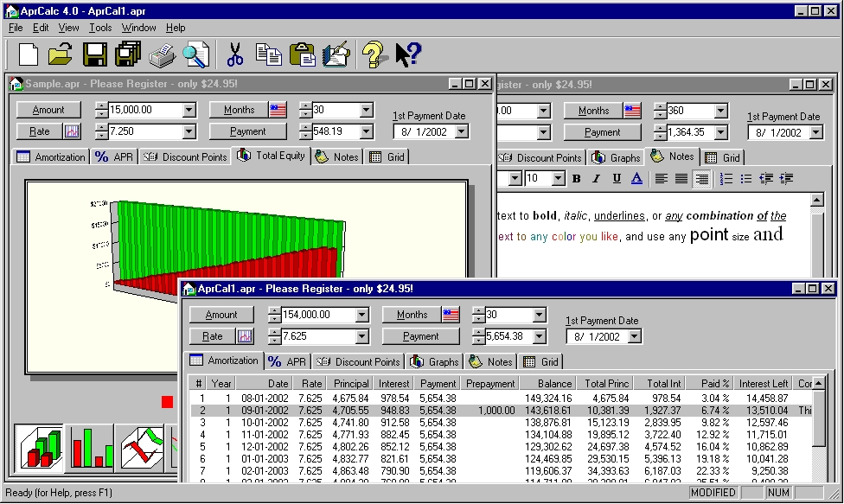Viewport: 844px width, 504px height.
Task: Open 1st Payment Date dropdown in AprCal1
Action: [635, 337]
